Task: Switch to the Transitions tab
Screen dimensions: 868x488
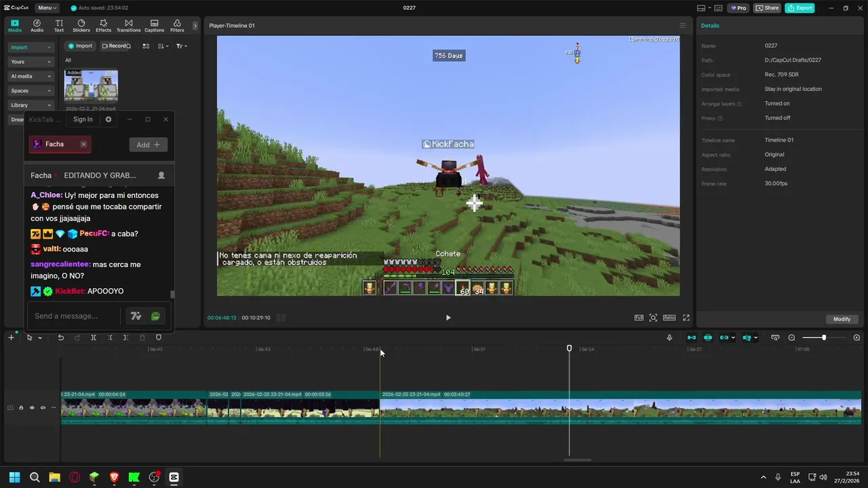Action: point(128,26)
